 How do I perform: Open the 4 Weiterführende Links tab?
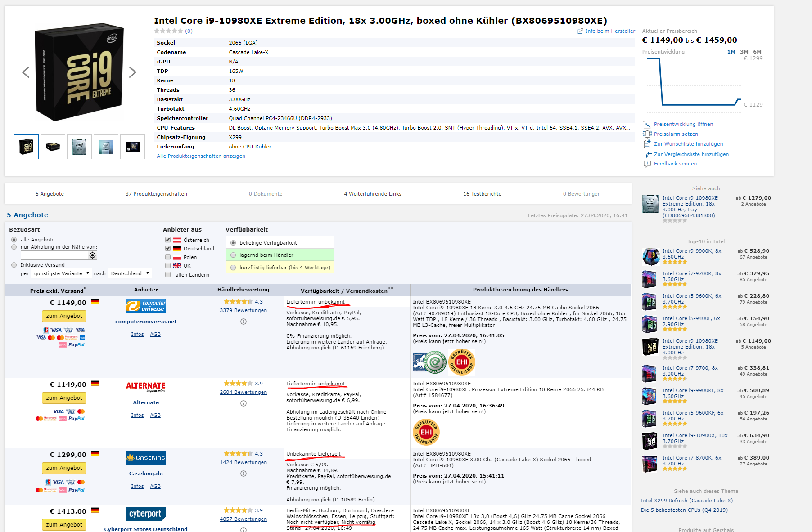(x=373, y=194)
